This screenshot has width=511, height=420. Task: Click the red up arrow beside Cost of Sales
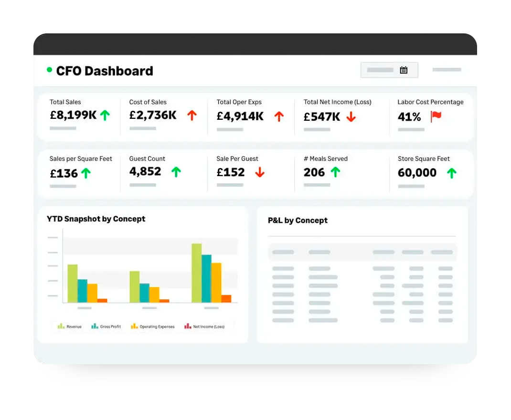point(192,115)
